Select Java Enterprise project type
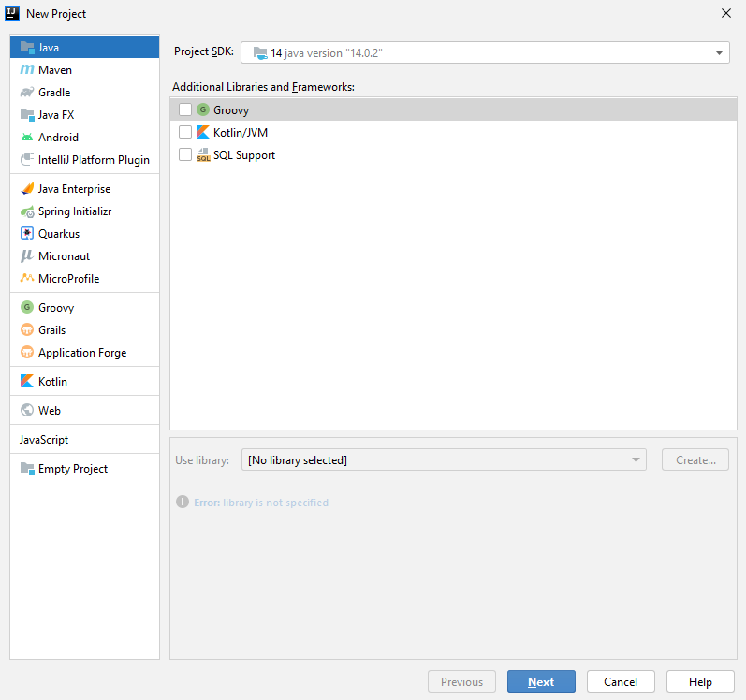The width and height of the screenshot is (746, 700). pyautogui.click(x=84, y=189)
